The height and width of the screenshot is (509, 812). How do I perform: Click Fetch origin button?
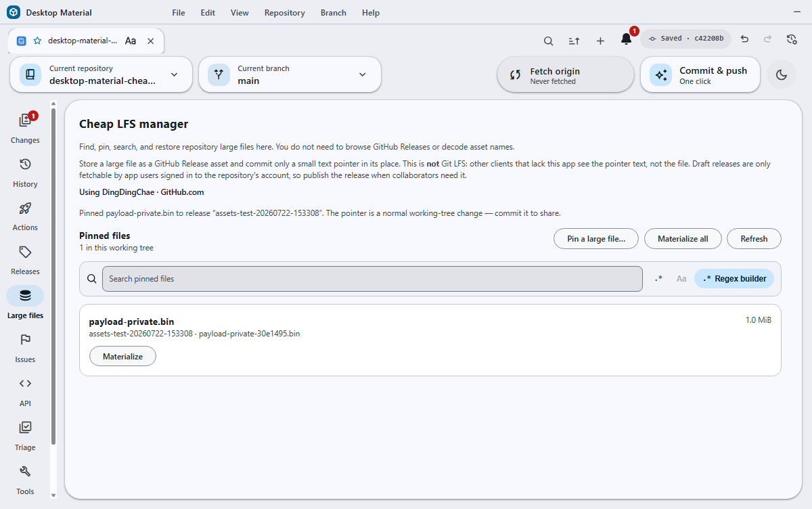tap(566, 74)
